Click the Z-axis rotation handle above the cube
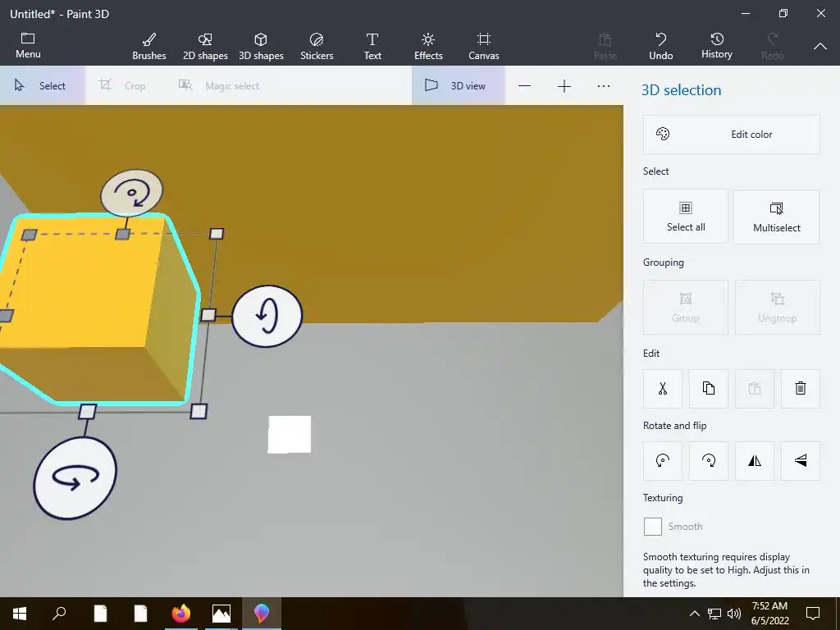This screenshot has width=840, height=630. click(132, 193)
